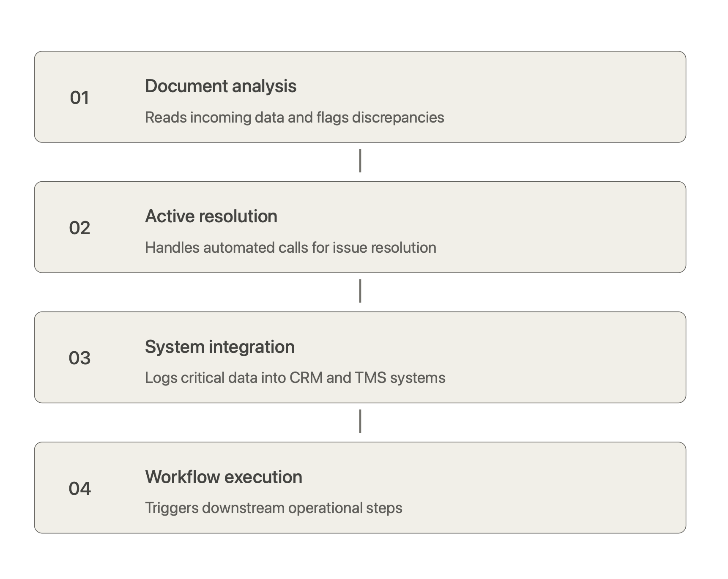The image size is (728, 579).
Task: Click 'Handles automated calls for issue resolution'
Action: pos(290,248)
